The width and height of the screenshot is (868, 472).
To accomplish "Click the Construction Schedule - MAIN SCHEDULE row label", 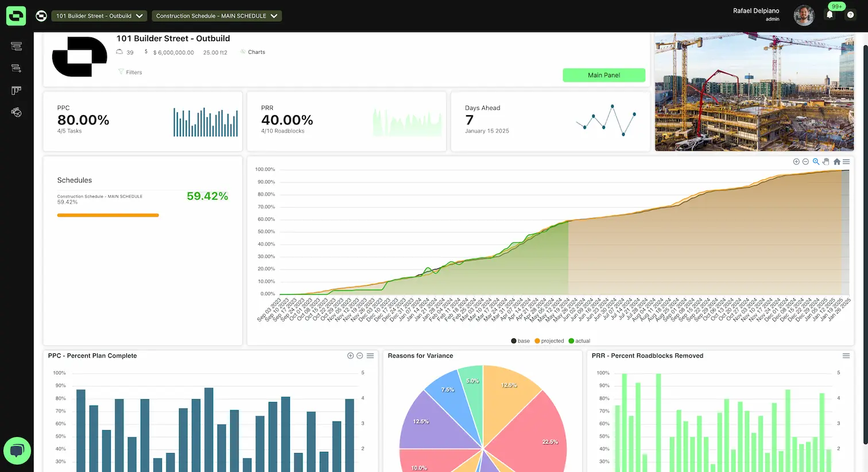I will [100, 196].
